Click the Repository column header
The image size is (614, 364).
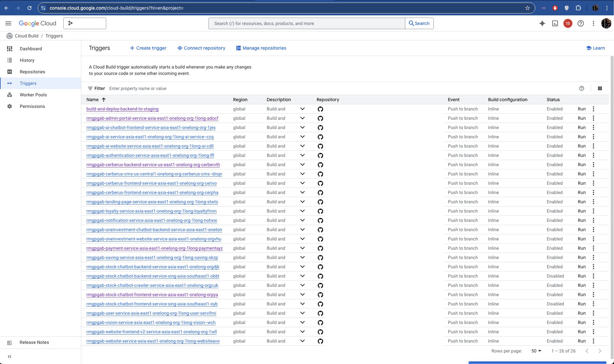(328, 100)
